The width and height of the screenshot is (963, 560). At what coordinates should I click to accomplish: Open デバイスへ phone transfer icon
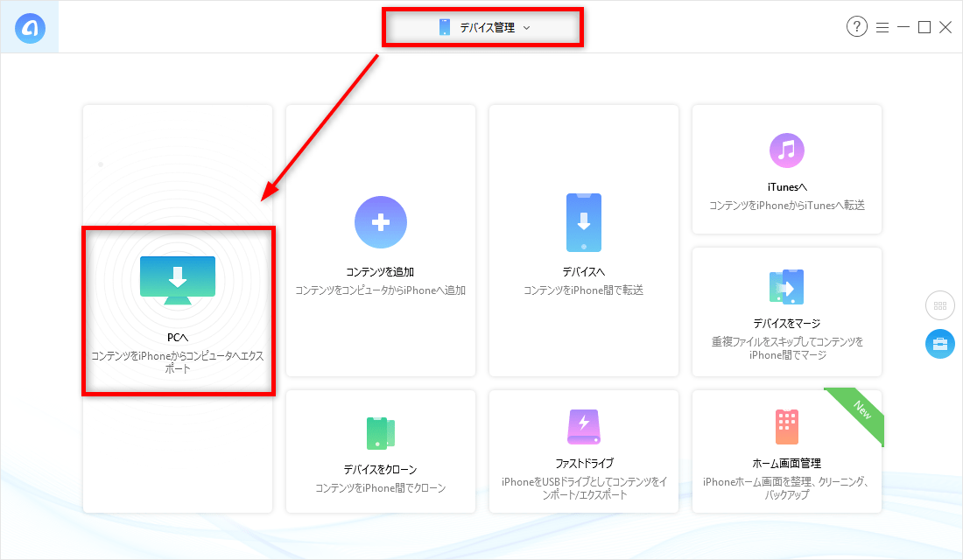pos(583,221)
